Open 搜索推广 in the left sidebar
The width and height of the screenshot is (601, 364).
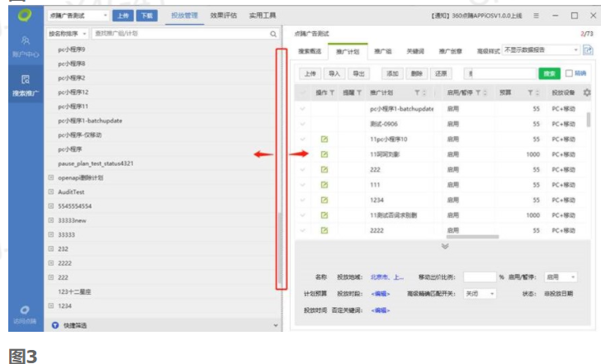[x=26, y=85]
